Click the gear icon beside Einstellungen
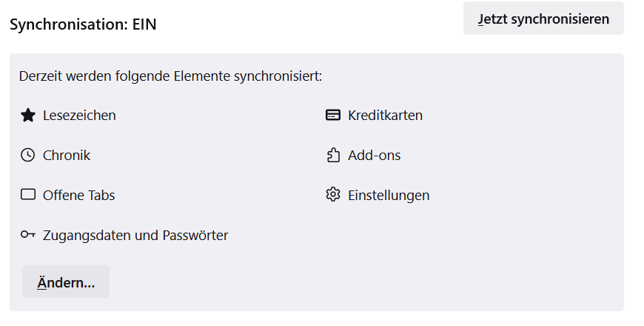 point(333,196)
